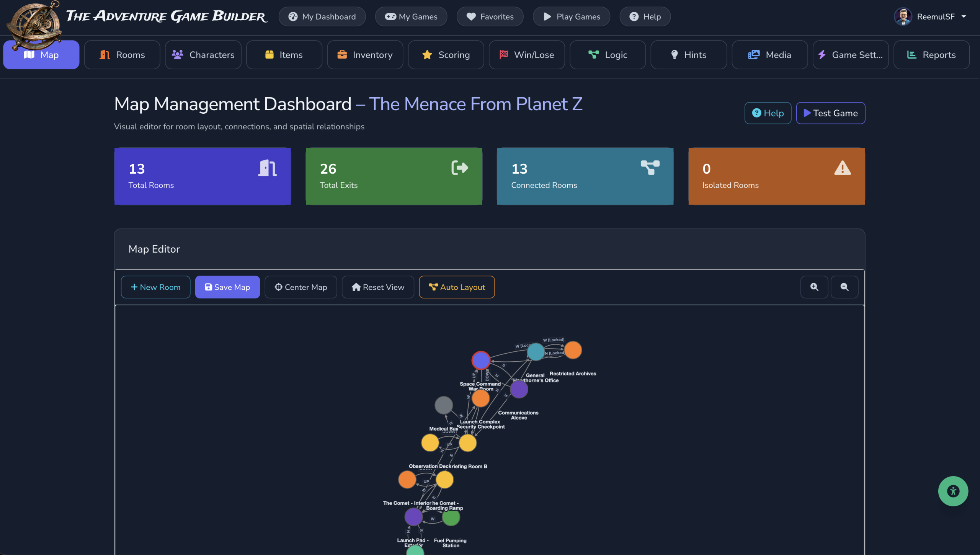Open the Rooms tab
Screen dimensions: 980x555
[x=122, y=55]
